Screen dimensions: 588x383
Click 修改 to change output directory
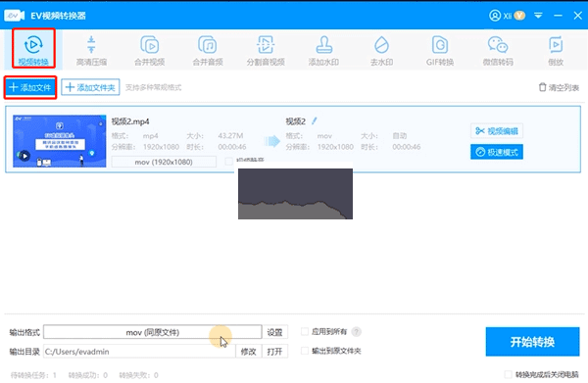(248, 352)
